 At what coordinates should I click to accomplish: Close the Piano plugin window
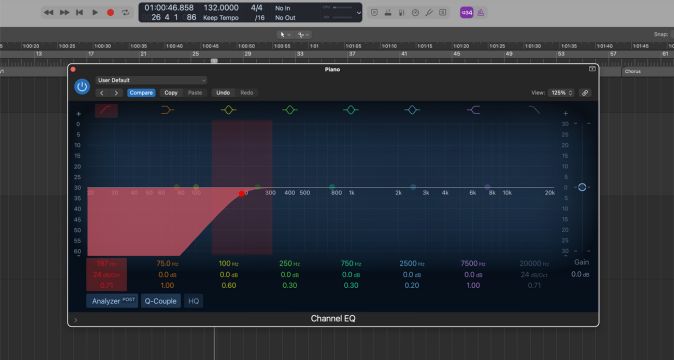[73, 69]
